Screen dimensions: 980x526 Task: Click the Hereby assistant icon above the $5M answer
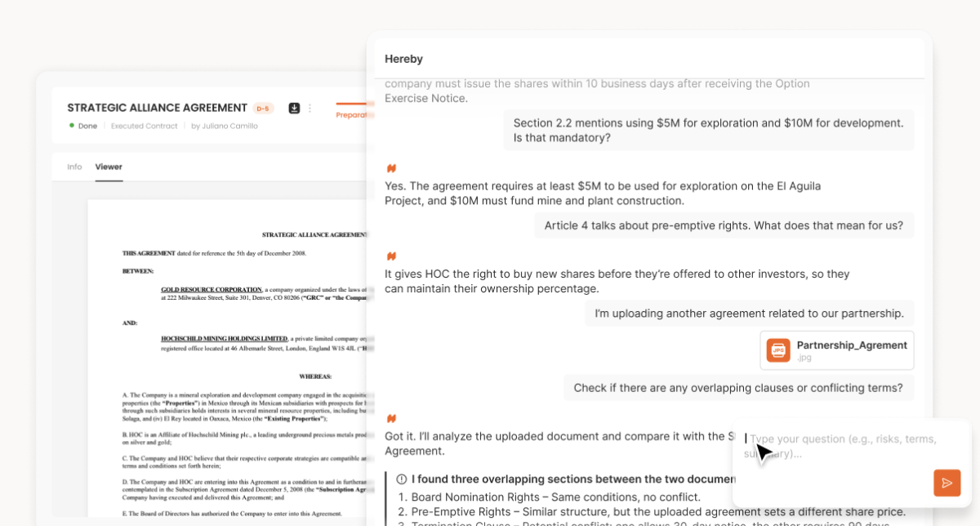tap(391, 167)
